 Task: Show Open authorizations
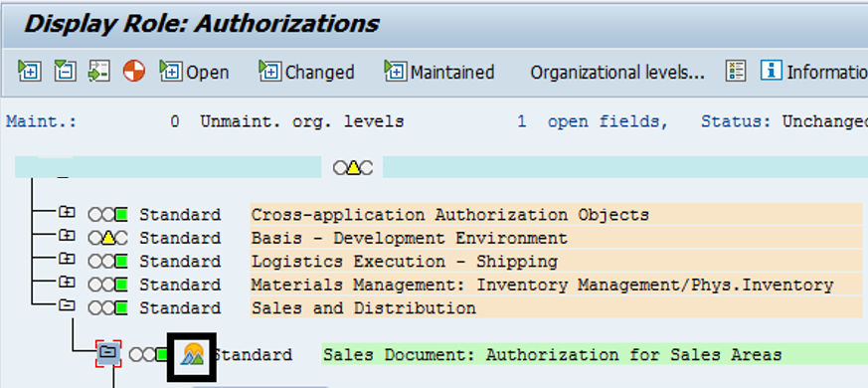[194, 72]
